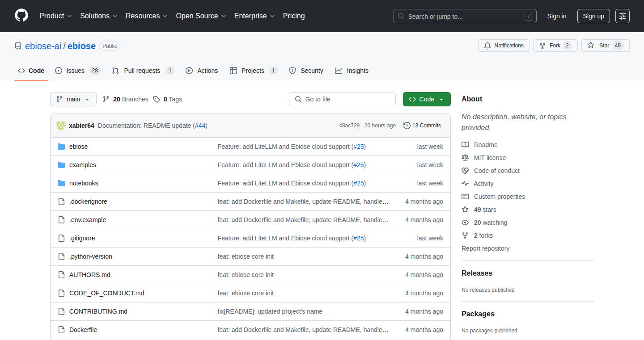This screenshot has width=644, height=340.
Task: Switch to the Projects tab
Action: [x=254, y=71]
